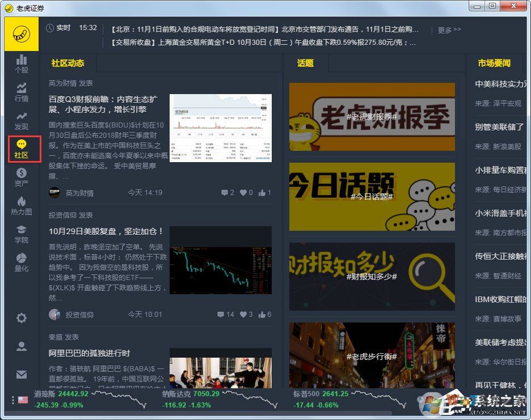Click the 更多 >> link for more news
Viewport: 531px width, 420px height.
[x=449, y=30]
